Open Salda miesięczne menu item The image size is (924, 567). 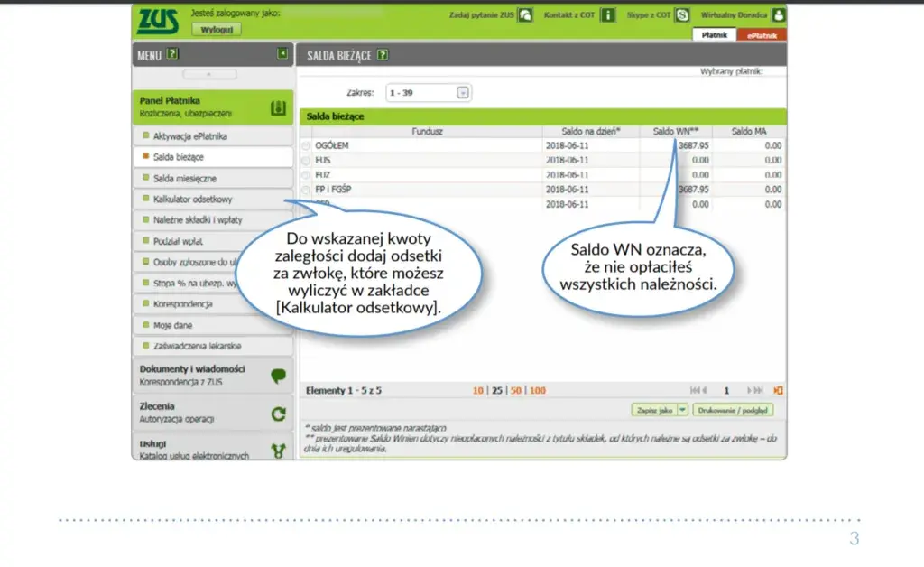coord(184,178)
